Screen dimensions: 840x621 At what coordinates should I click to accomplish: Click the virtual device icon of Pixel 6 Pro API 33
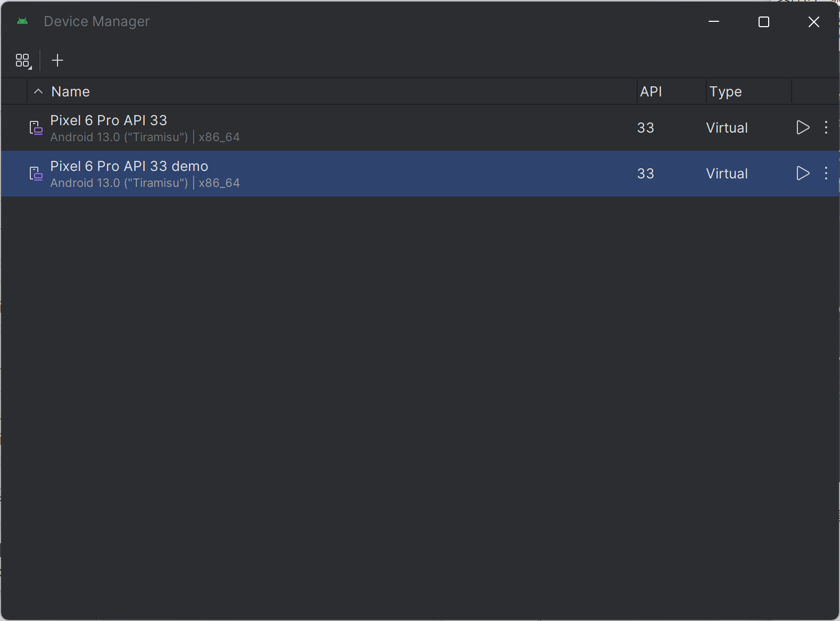[x=36, y=128]
